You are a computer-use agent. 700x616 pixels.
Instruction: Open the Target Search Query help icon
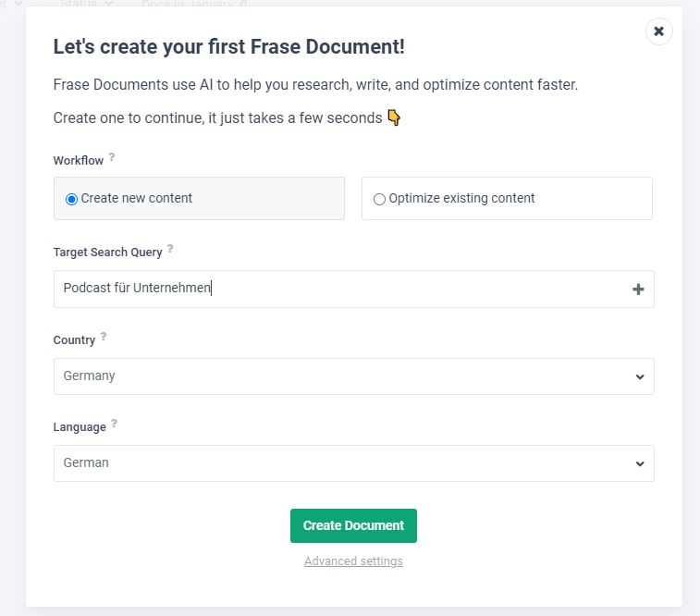coord(170,249)
